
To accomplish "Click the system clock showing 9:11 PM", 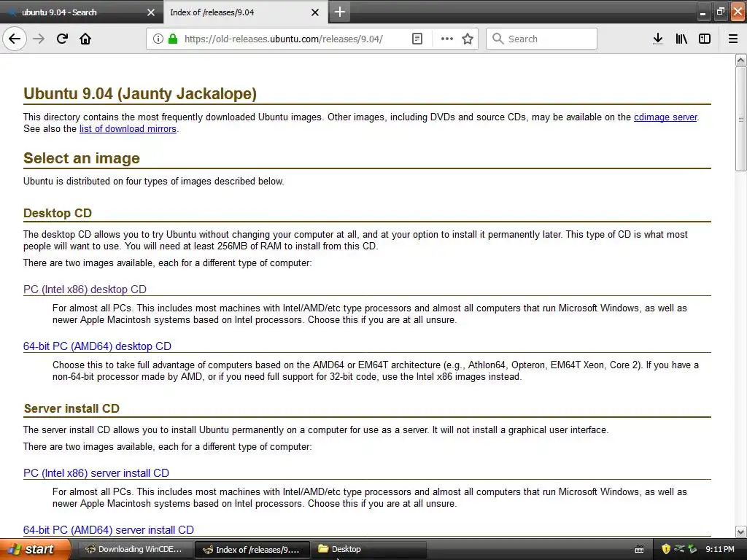I will [719, 549].
